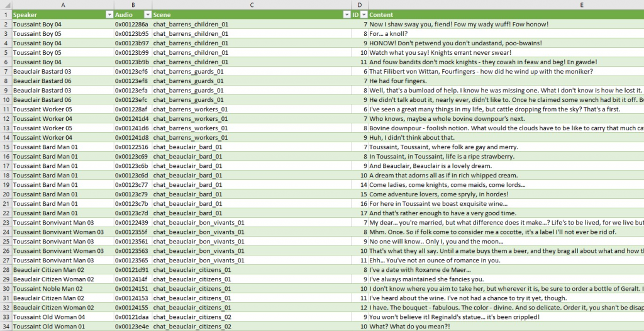This screenshot has height=331, width=644.
Task: Select cell with audio 0x0012286a
Action: pos(133,25)
